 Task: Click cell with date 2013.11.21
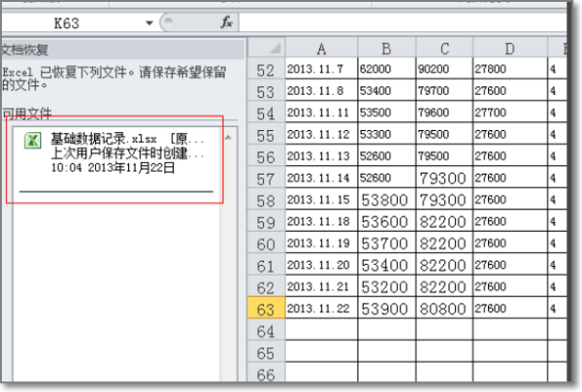[x=321, y=286]
